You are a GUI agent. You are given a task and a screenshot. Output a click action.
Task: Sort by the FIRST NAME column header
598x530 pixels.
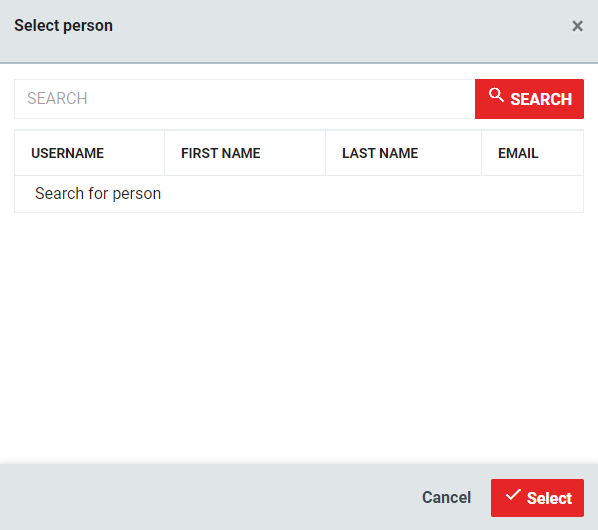pos(220,153)
